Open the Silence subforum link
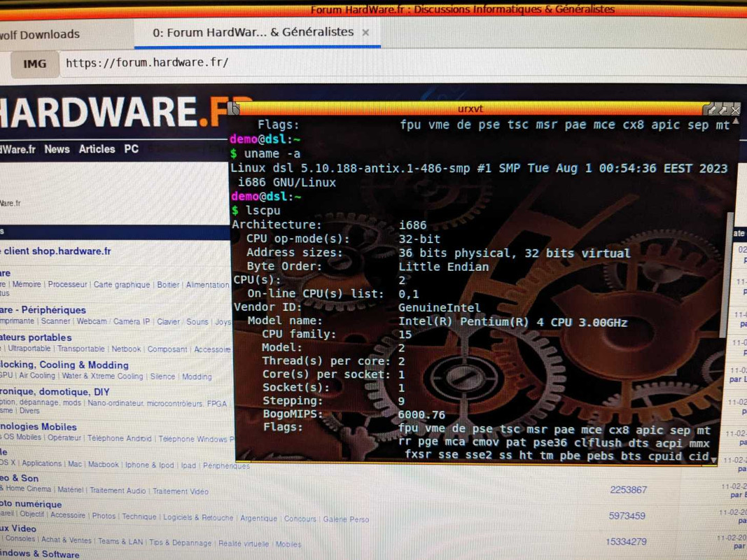This screenshot has width=747, height=560. pos(162,376)
